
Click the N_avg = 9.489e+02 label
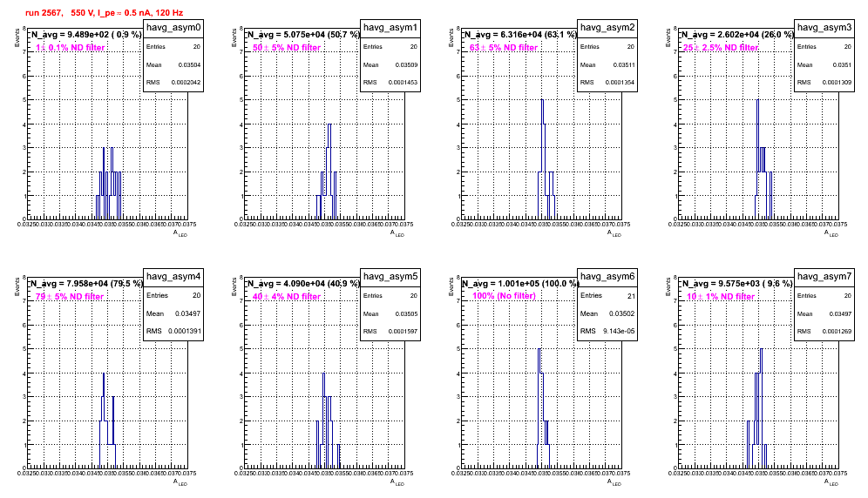coord(85,35)
